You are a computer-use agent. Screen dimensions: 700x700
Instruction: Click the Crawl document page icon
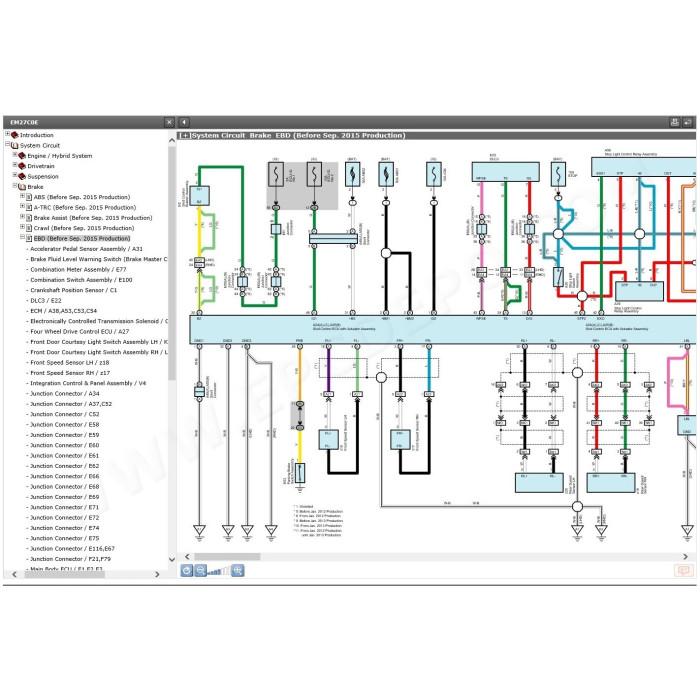pyautogui.click(x=29, y=228)
